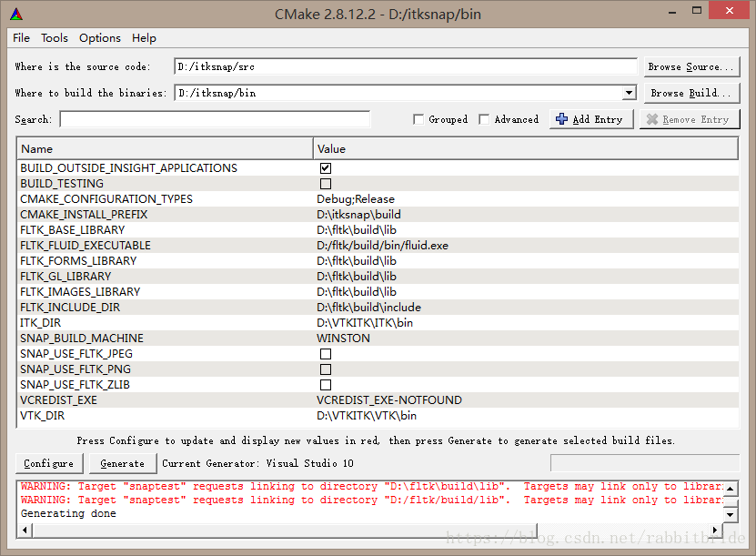Viewport: 756px width, 556px height.
Task: Sort entries by the Name column header
Action: [x=166, y=148]
